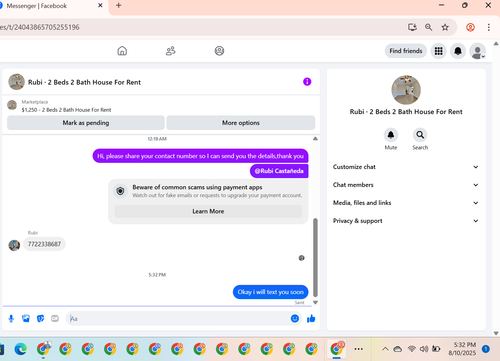Open the emoji picker smiley icon

click(295, 319)
